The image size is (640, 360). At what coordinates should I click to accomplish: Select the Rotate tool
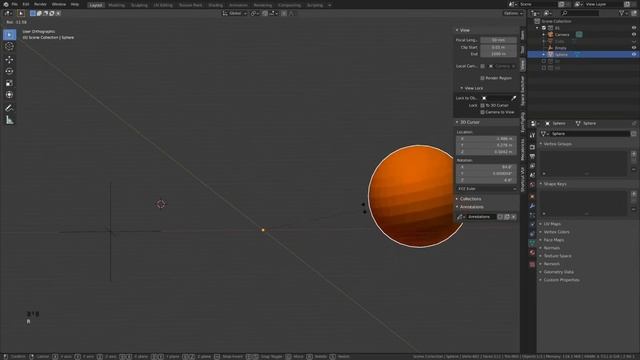9,71
